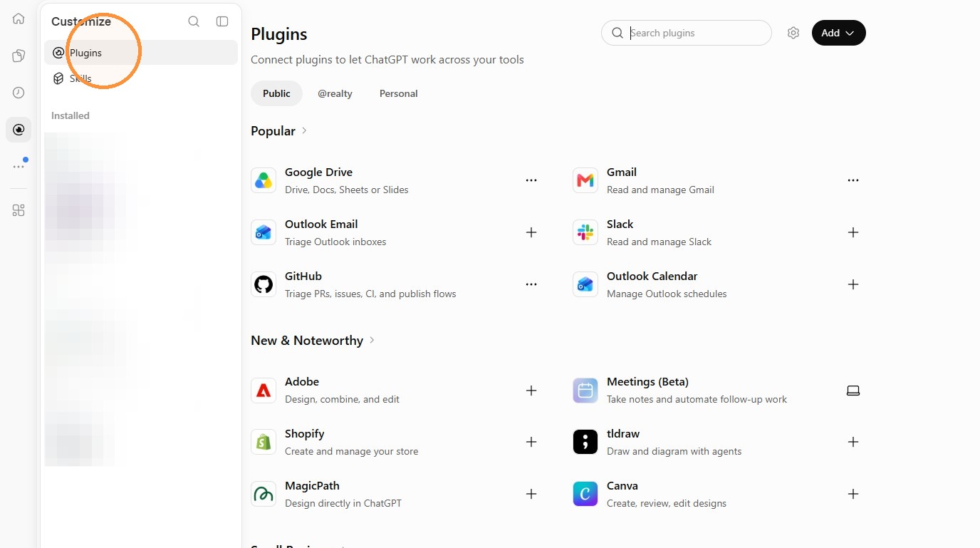Image resolution: width=980 pixels, height=548 pixels.
Task: Open the Outlook Email plugin title
Action: [321, 224]
